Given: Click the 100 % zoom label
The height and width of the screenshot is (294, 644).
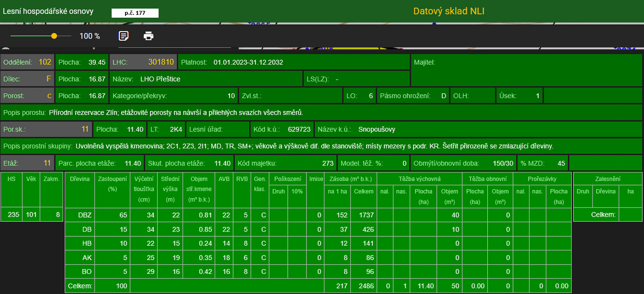Looking at the screenshot, I should coord(90,36).
